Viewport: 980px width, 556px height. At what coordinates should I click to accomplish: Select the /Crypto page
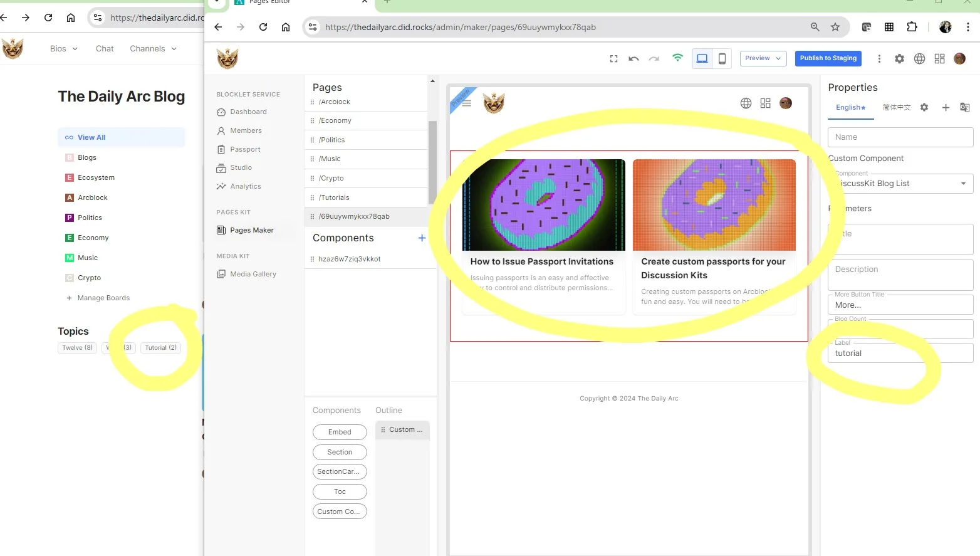pyautogui.click(x=366, y=179)
